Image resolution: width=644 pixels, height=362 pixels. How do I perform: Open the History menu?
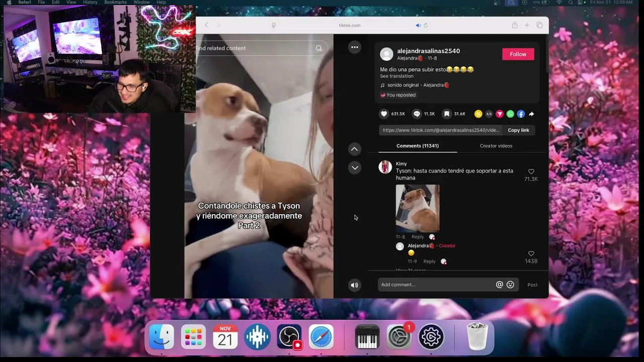point(90,3)
